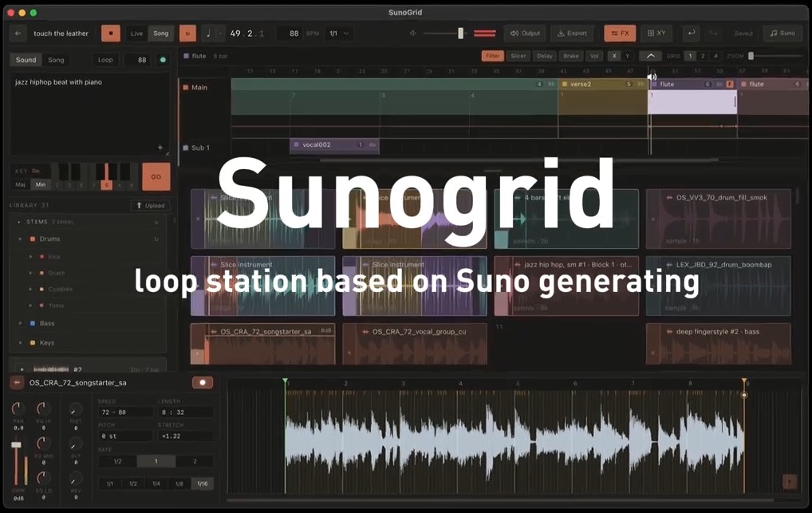Open the XY pad view
Screen dimensions: 812x513
[x=656, y=34]
